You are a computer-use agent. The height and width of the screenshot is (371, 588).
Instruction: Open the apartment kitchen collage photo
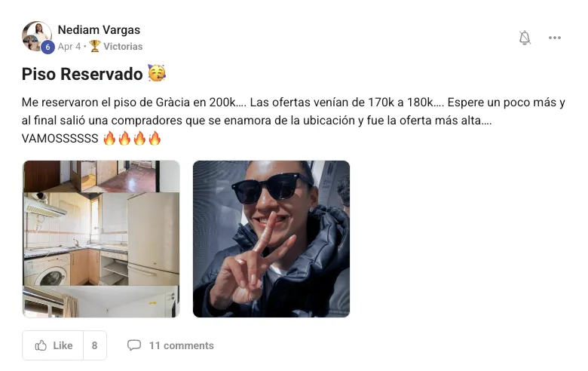coord(101,239)
